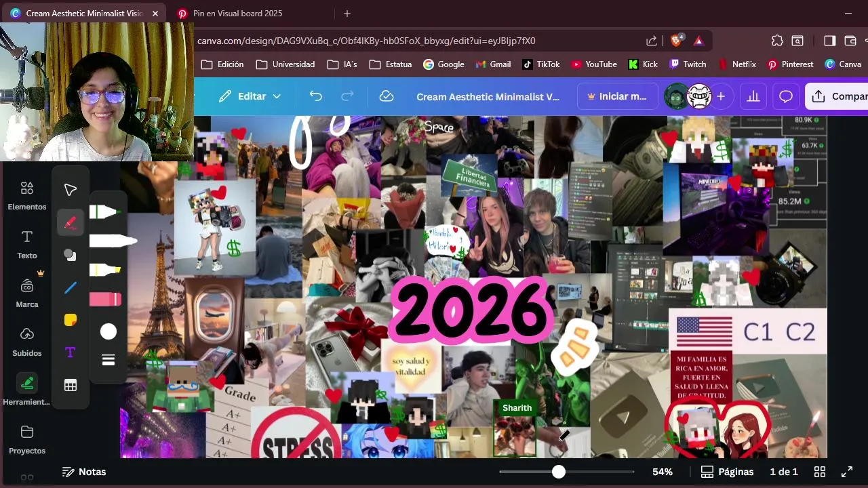Open Kick bookmark
The width and height of the screenshot is (868, 488).
(643, 64)
